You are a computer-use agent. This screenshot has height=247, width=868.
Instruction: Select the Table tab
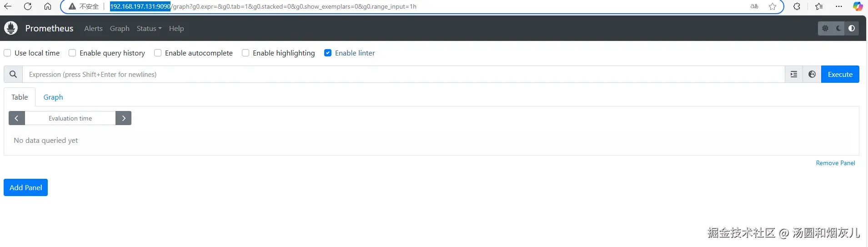(x=20, y=97)
